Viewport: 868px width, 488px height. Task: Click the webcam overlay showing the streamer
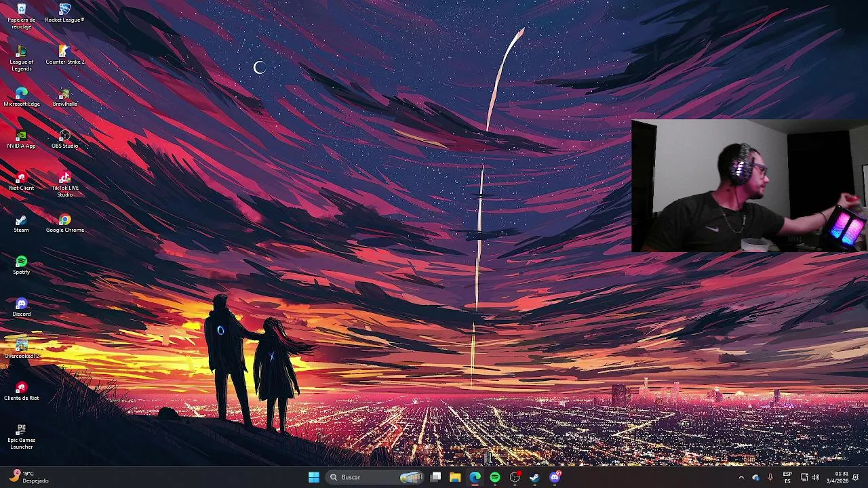tap(749, 186)
